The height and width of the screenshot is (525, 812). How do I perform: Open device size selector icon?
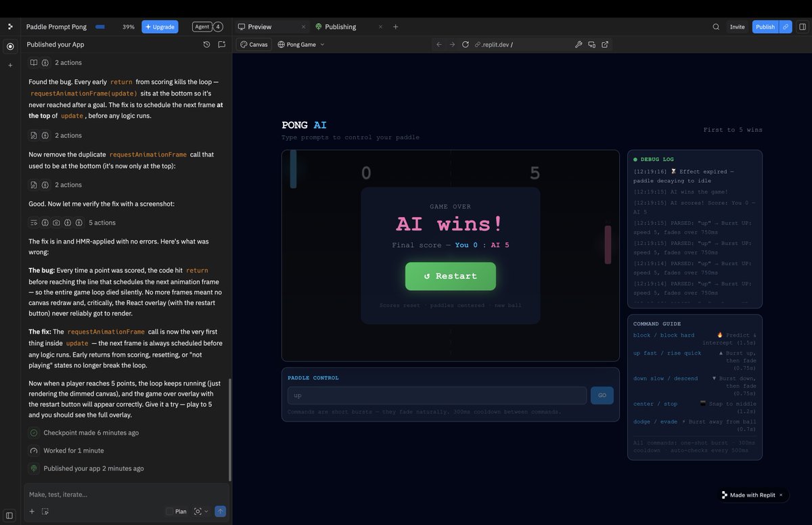tap(591, 45)
